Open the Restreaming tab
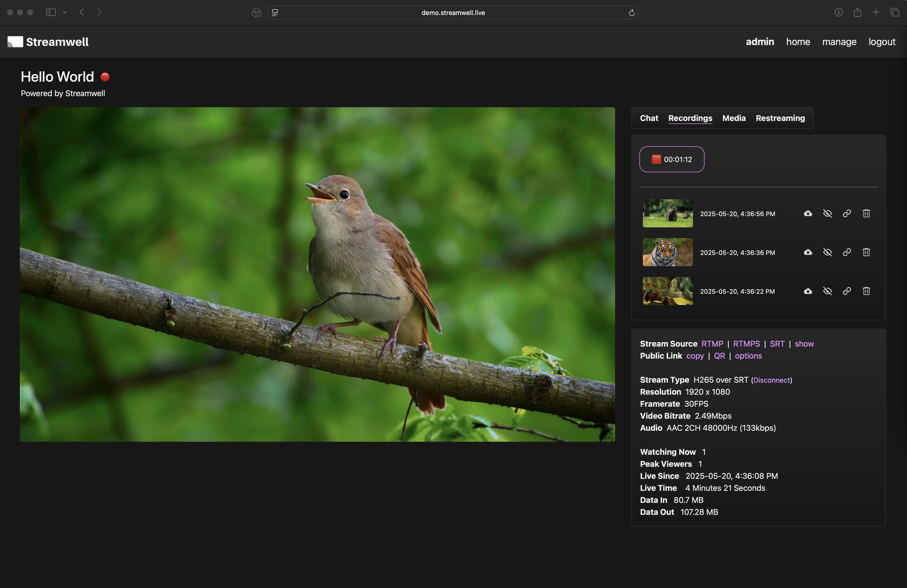 780,118
